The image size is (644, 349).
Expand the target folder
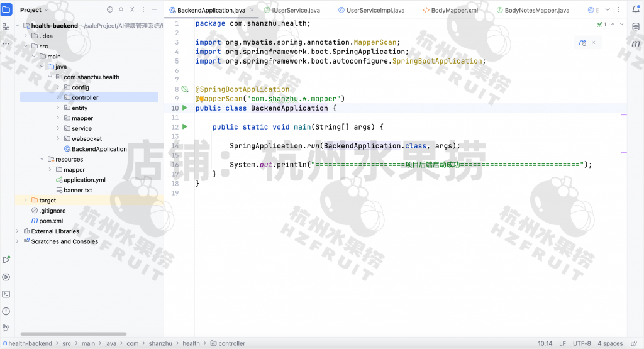pyautogui.click(x=26, y=201)
